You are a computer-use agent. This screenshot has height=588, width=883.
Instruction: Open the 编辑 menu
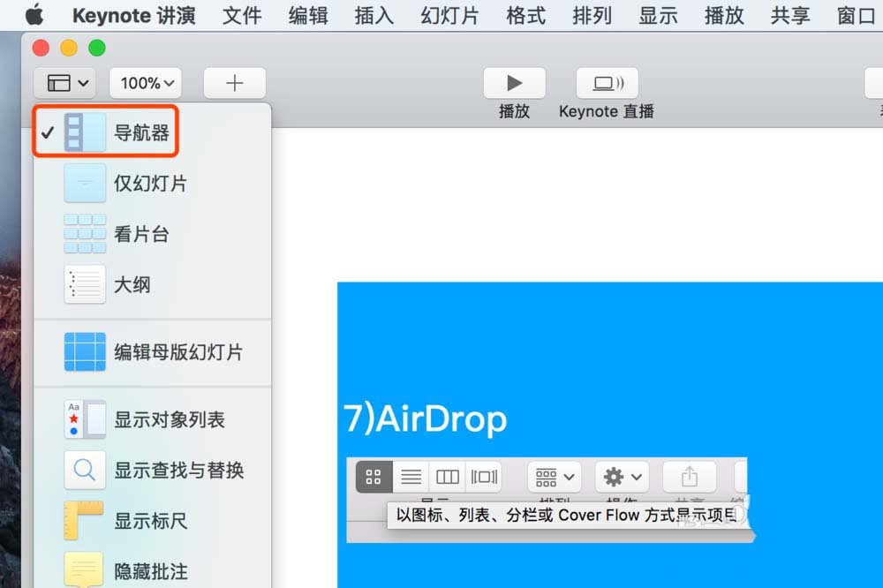click(308, 15)
